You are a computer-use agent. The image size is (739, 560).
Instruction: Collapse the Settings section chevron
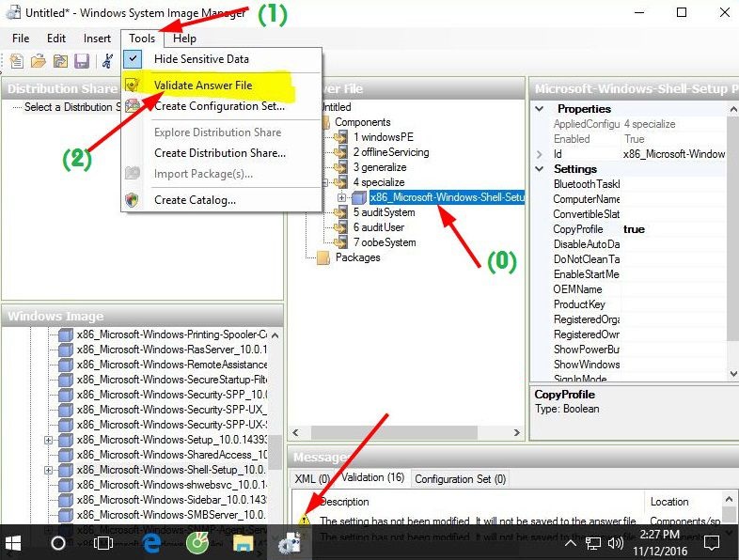click(x=540, y=169)
